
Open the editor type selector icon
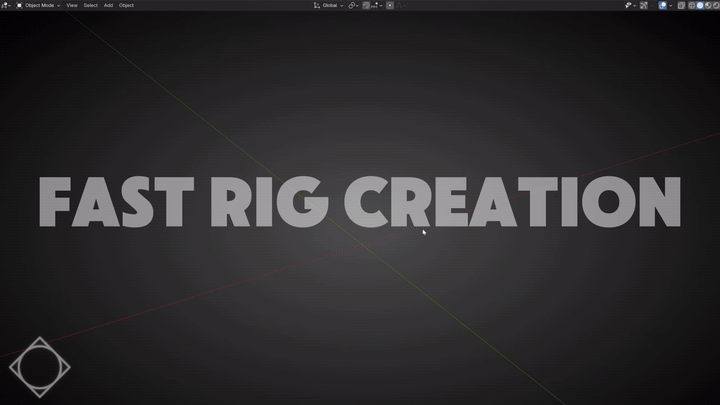coord(6,6)
